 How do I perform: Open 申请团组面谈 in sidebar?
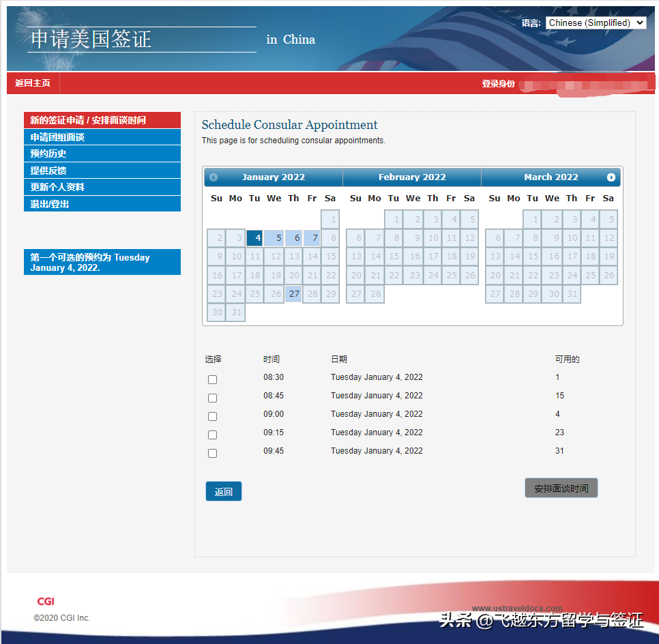[x=102, y=137]
